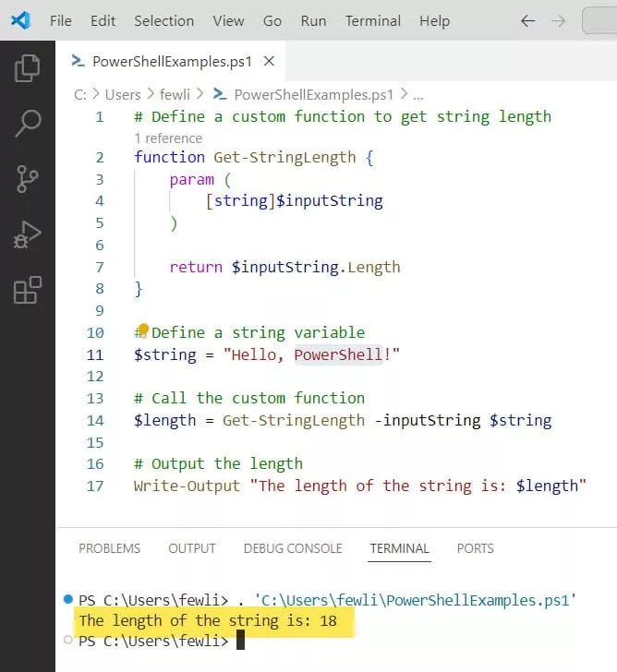The width and height of the screenshot is (617, 672).
Task: Open the Explorer view in activity bar
Action: [x=28, y=68]
